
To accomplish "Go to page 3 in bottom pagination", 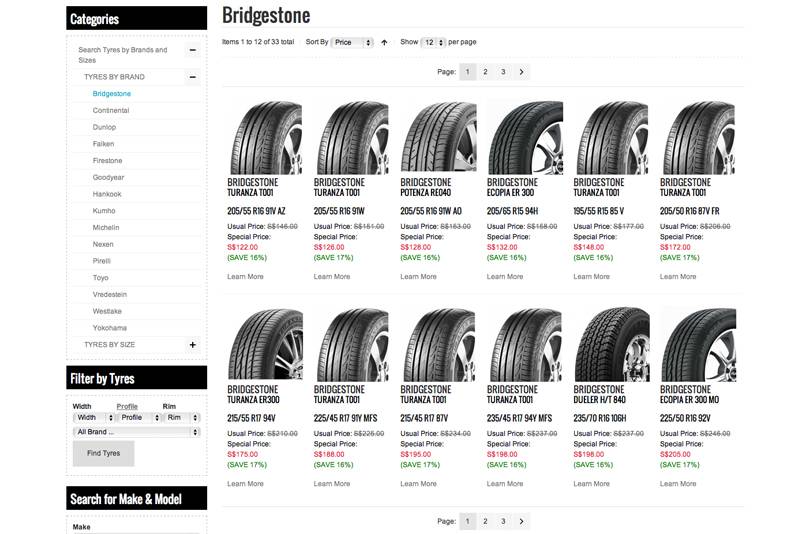I will click(503, 521).
